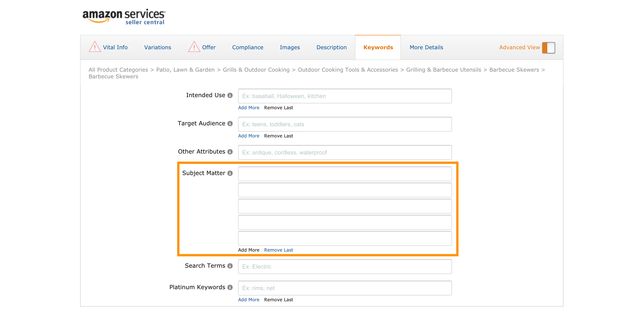Open the Keywords tab

(378, 47)
